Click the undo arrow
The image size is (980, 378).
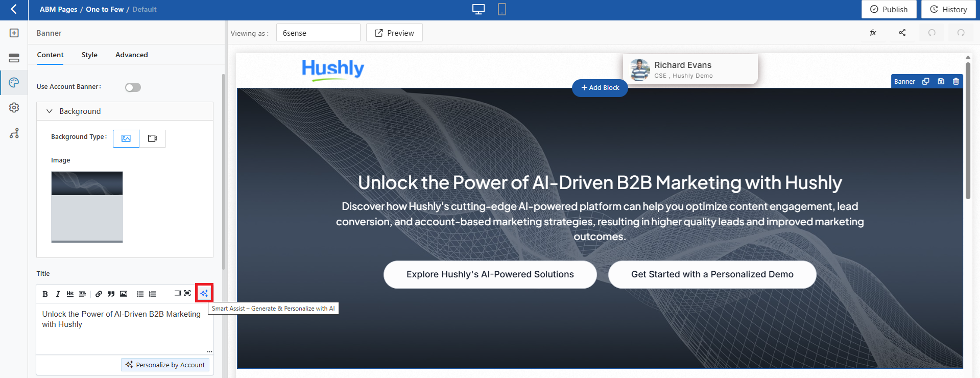tap(932, 33)
